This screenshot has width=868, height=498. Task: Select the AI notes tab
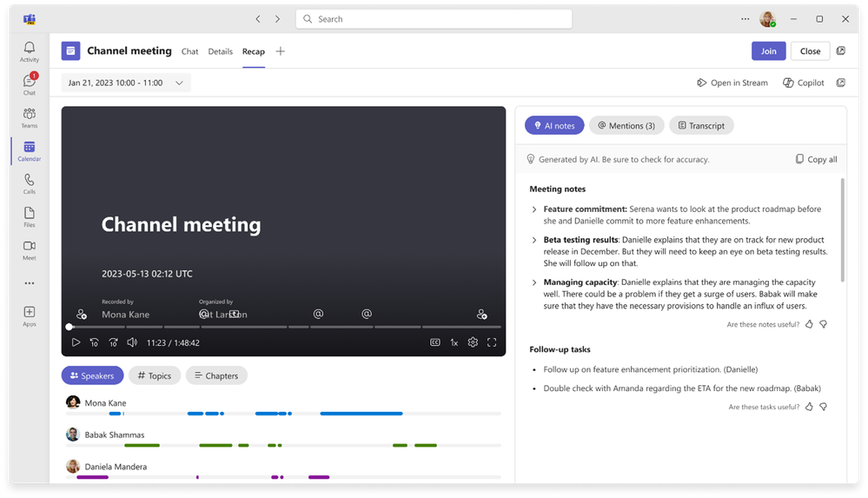[554, 126]
